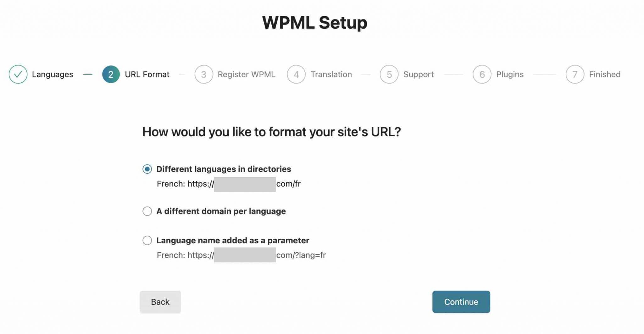Select 'A different domain per language'
This screenshot has width=644, height=334.
pyautogui.click(x=147, y=211)
